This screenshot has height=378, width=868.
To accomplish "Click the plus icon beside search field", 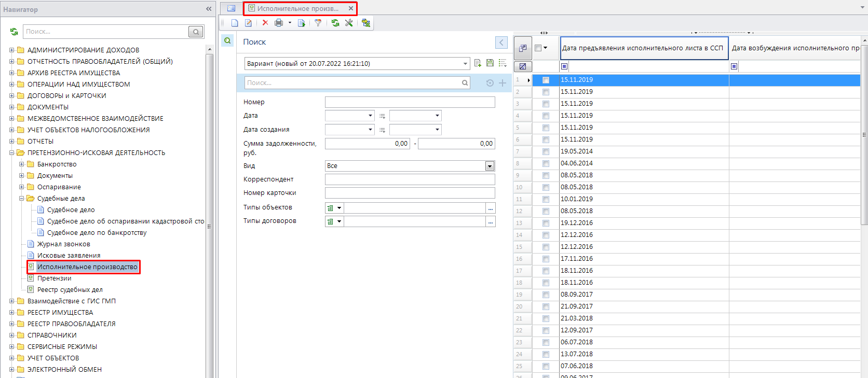I will [503, 83].
